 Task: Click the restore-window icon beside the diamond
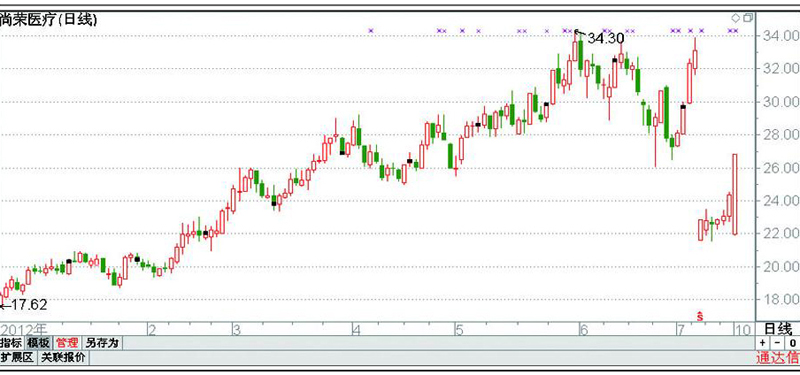click(747, 18)
